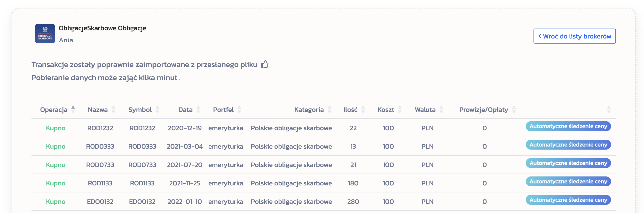The height and width of the screenshot is (213, 644).
Task: Sort by Prowizje/Opłaty column arrows
Action: click(514, 109)
